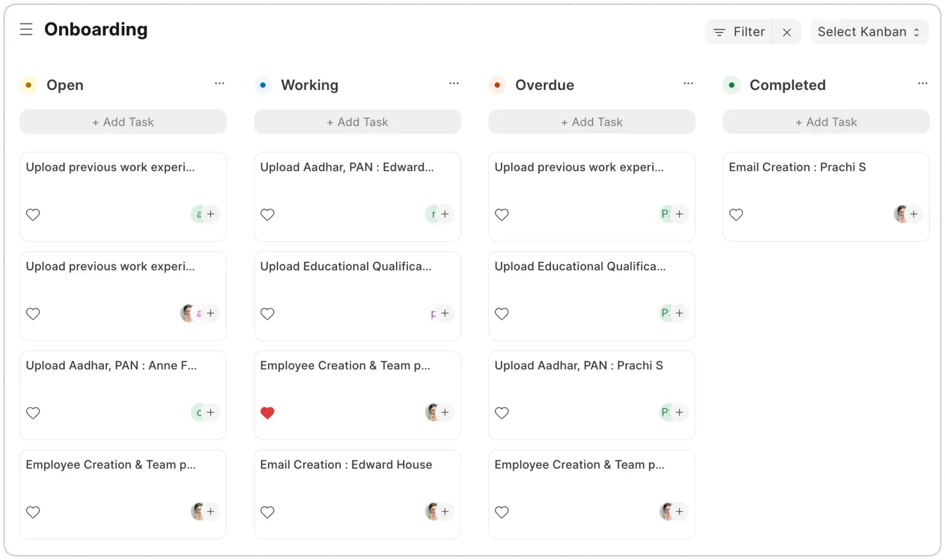The width and height of the screenshot is (945, 560).
Task: Select the Overdue column header
Action: coord(544,85)
